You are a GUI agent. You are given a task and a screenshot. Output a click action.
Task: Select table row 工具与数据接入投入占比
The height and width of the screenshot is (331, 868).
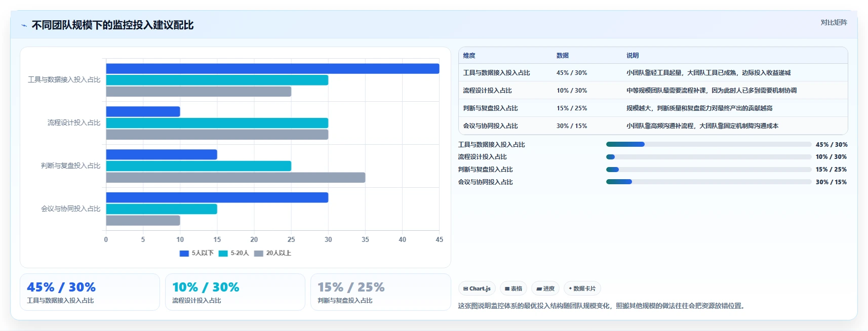653,73
